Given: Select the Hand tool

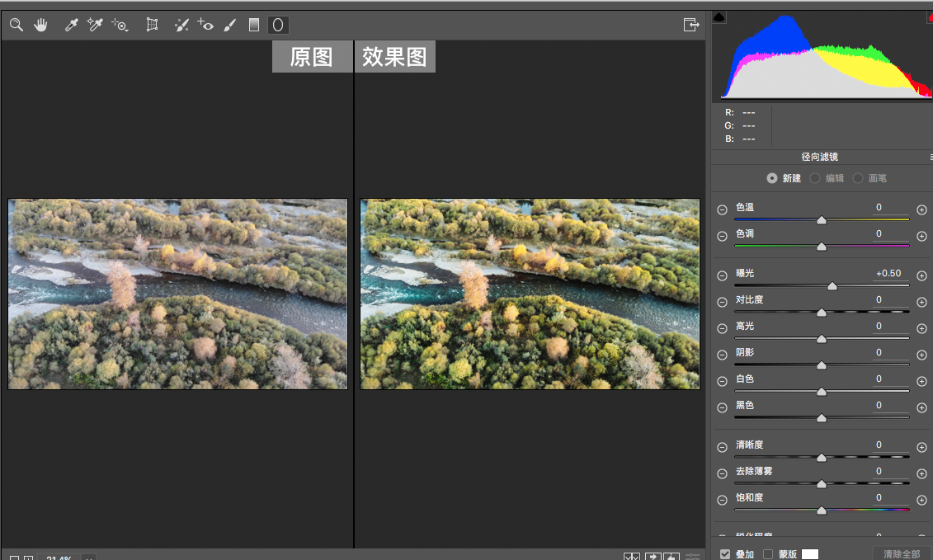Looking at the screenshot, I should (40, 26).
